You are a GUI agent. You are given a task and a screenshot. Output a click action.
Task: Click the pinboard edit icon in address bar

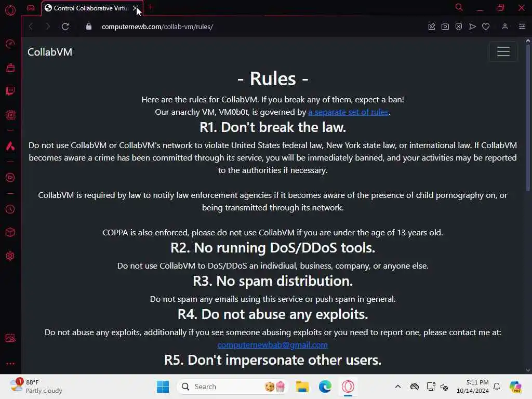tap(432, 26)
